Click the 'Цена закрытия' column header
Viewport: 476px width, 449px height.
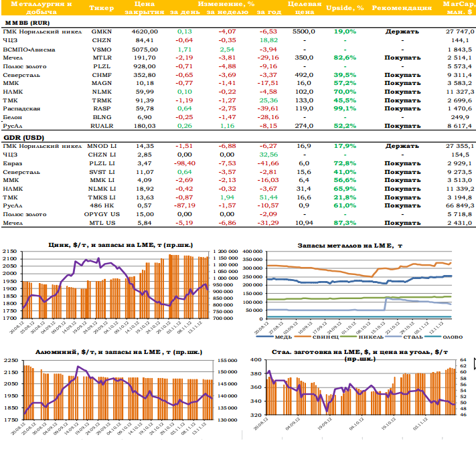pyautogui.click(x=145, y=8)
